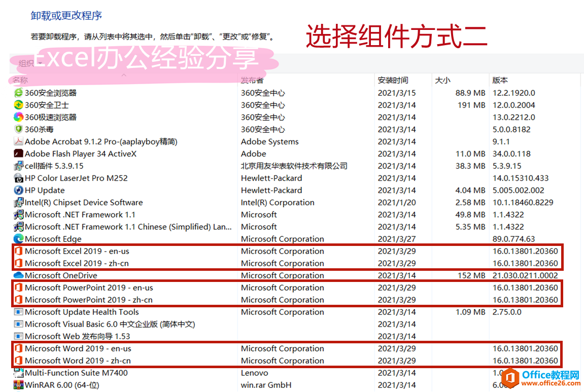Select Microsoft Excel 2019 - zh-cn name

click(x=77, y=263)
